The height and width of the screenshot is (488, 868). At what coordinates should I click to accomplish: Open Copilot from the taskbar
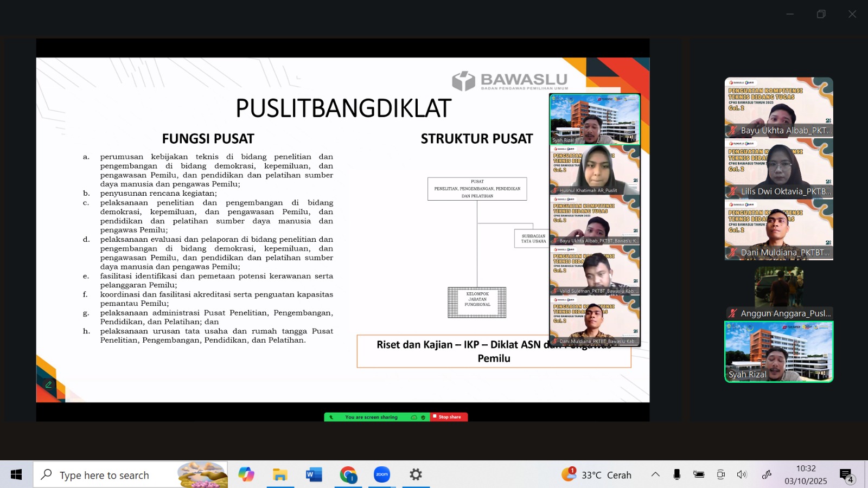pos(246,475)
